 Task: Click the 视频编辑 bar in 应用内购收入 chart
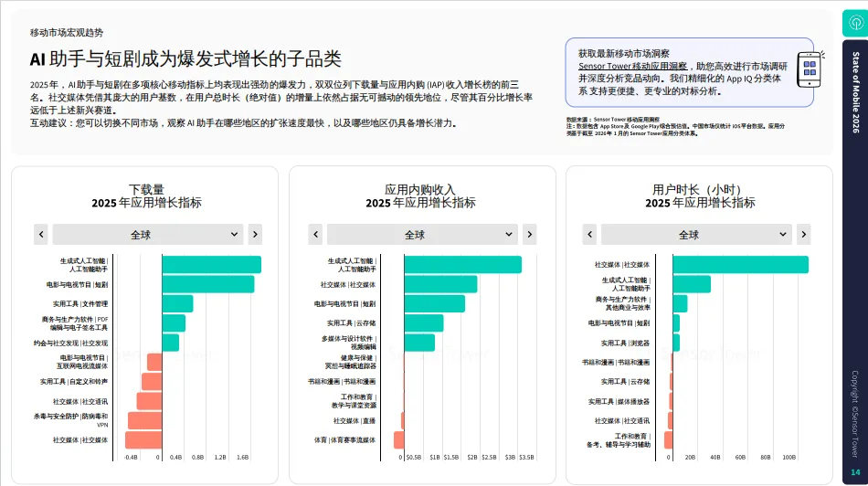click(419, 343)
